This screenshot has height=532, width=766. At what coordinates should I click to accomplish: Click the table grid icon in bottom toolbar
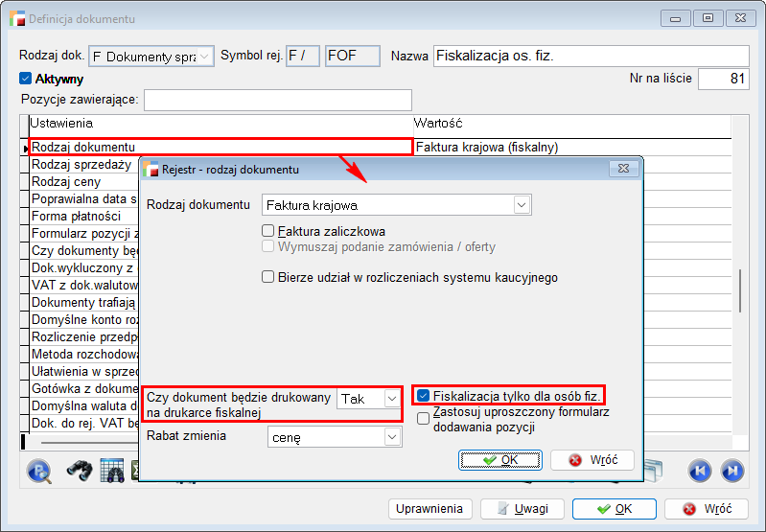pyautogui.click(x=112, y=470)
